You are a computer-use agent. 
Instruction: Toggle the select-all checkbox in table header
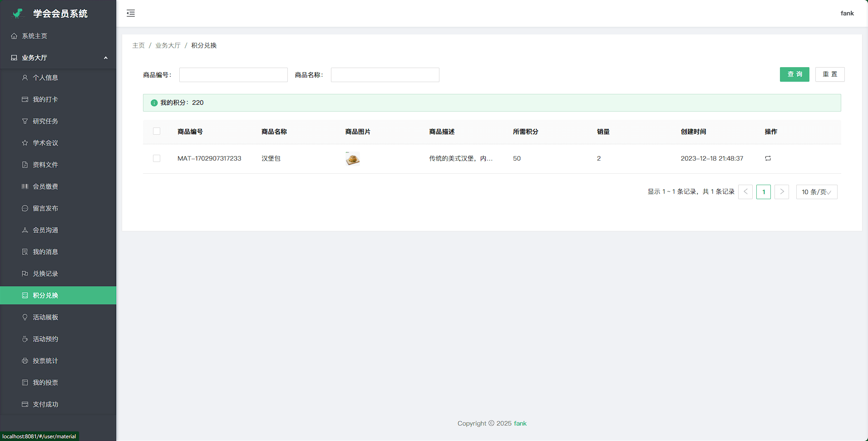point(157,132)
